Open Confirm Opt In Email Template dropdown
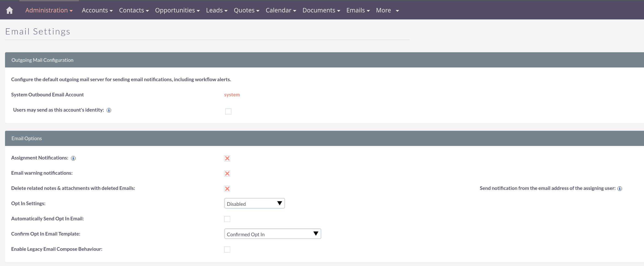Screen dimensions: 644x266 (272, 234)
